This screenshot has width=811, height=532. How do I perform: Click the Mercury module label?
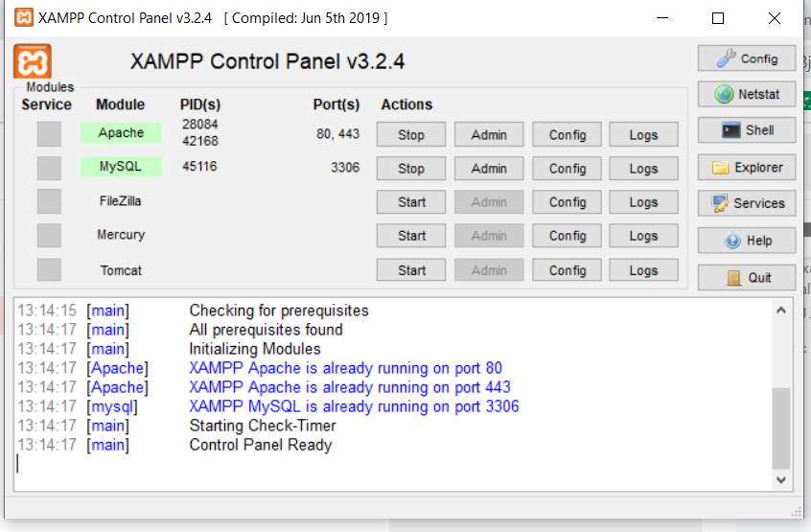pyautogui.click(x=121, y=235)
